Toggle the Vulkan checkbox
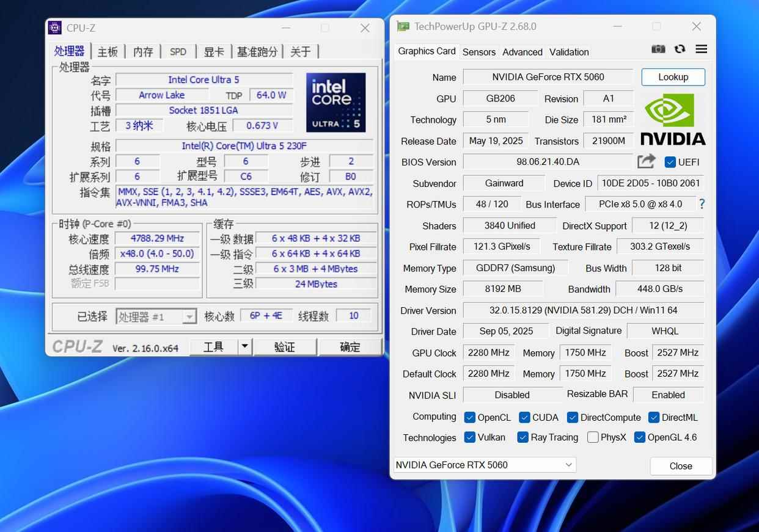Viewport: 759px width, 532px height. tap(469, 437)
